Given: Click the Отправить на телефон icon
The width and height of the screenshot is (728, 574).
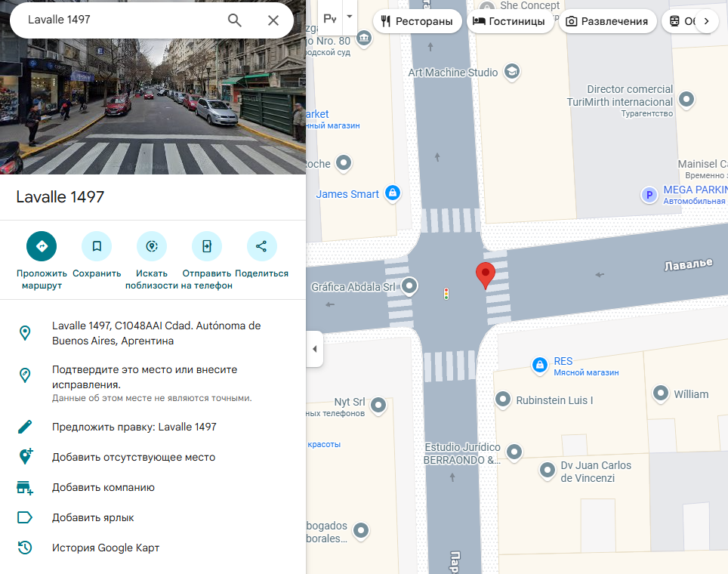Looking at the screenshot, I should coord(207,246).
